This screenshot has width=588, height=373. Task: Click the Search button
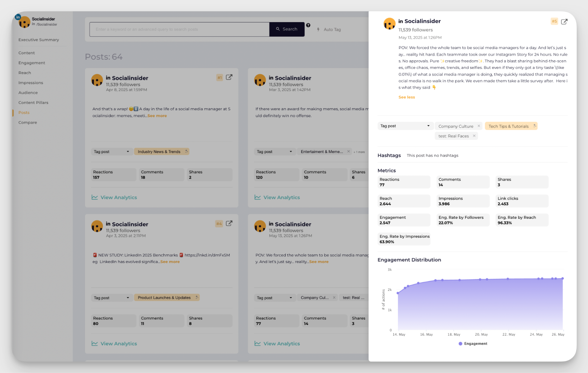pyautogui.click(x=286, y=29)
